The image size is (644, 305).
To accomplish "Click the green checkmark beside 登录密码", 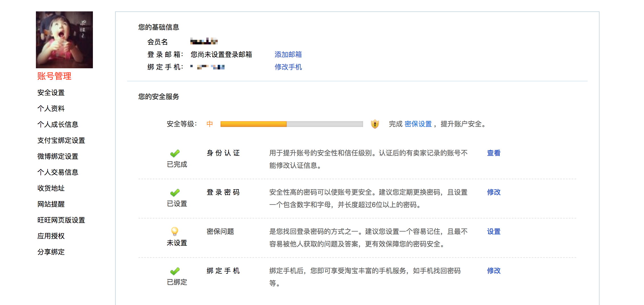I will 175,193.
